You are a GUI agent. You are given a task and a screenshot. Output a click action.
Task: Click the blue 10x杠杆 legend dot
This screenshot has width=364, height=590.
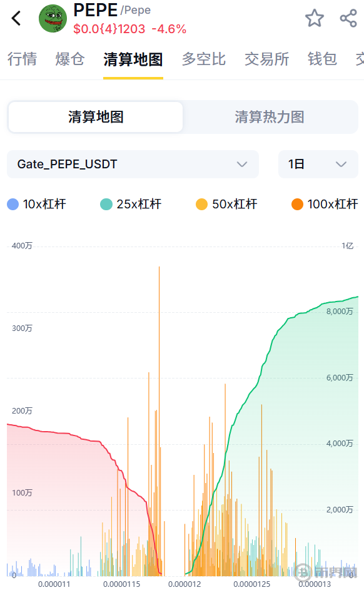pos(13,205)
